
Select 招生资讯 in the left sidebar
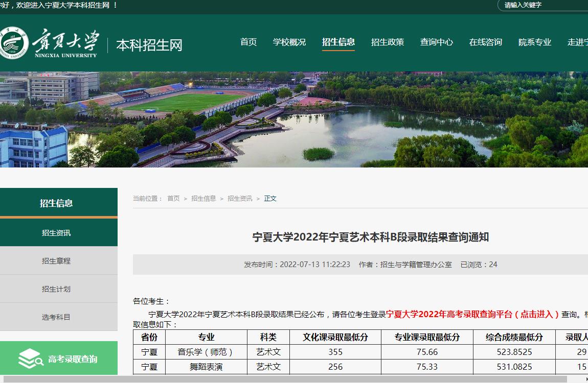point(56,233)
